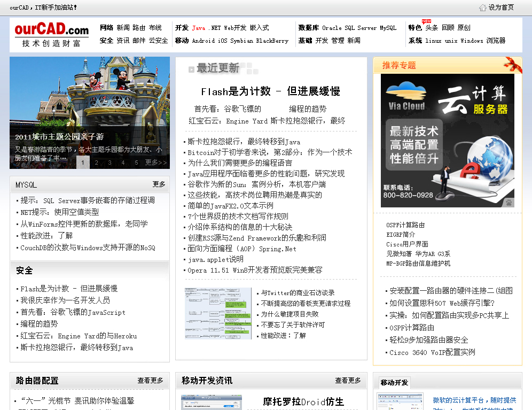Open the 安全 navigation category

(x=106, y=41)
